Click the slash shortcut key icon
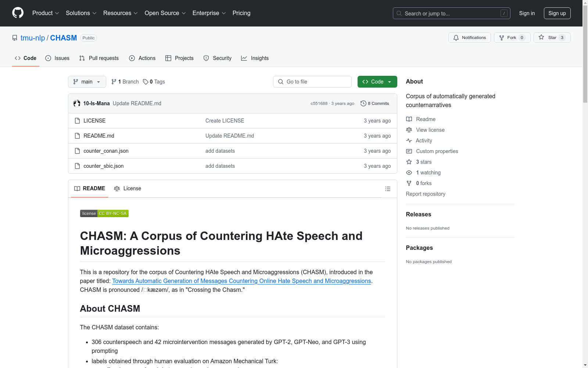The width and height of the screenshot is (588, 368). (504, 13)
